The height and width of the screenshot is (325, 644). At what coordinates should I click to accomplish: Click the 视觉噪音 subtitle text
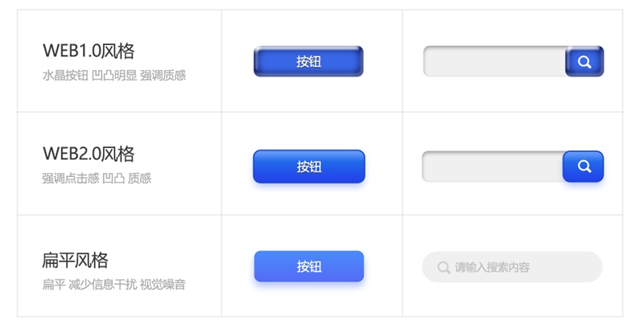163,285
